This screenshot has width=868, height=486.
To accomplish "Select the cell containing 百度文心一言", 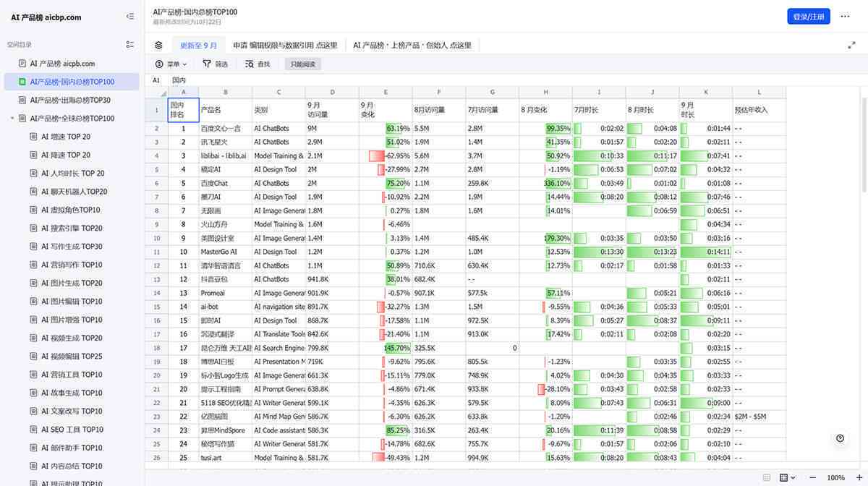I will [x=226, y=129].
